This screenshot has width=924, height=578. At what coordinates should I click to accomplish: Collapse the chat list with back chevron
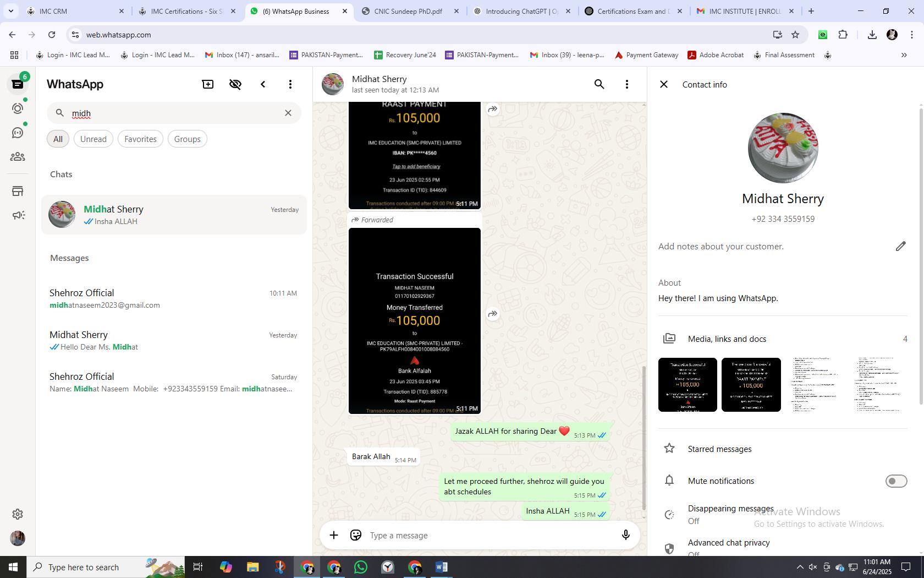pos(263,84)
